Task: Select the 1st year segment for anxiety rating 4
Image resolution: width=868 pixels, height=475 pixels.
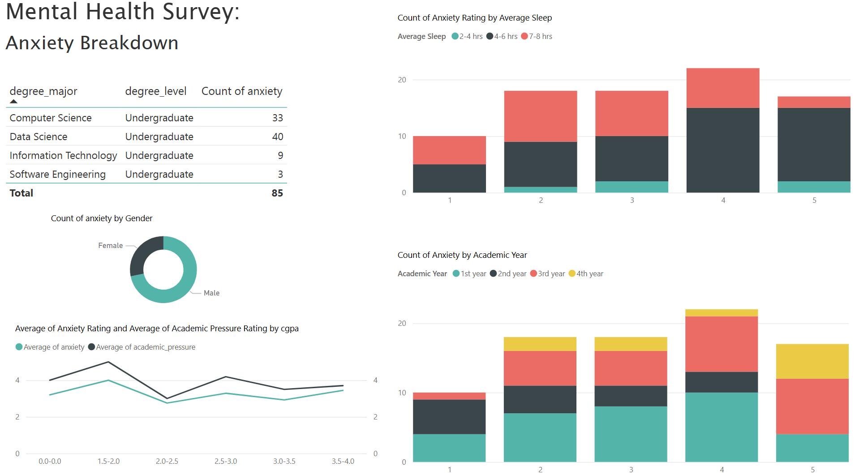Action: coord(722,427)
